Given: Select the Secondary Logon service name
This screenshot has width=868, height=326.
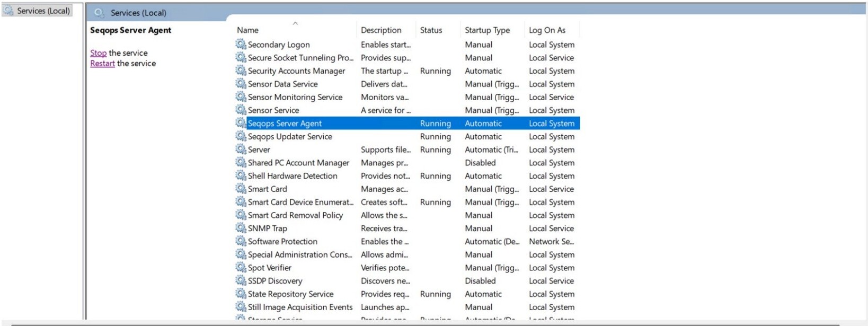Looking at the screenshot, I should (x=279, y=45).
